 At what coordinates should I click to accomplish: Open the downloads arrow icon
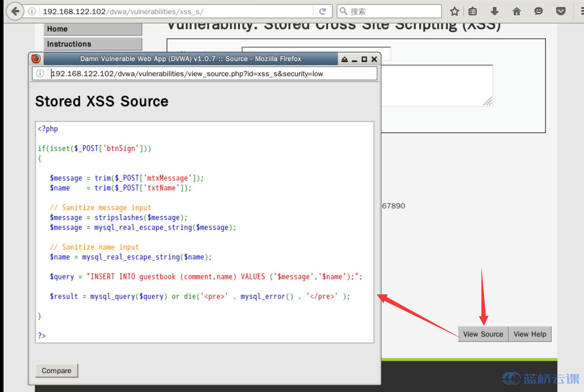tap(495, 11)
